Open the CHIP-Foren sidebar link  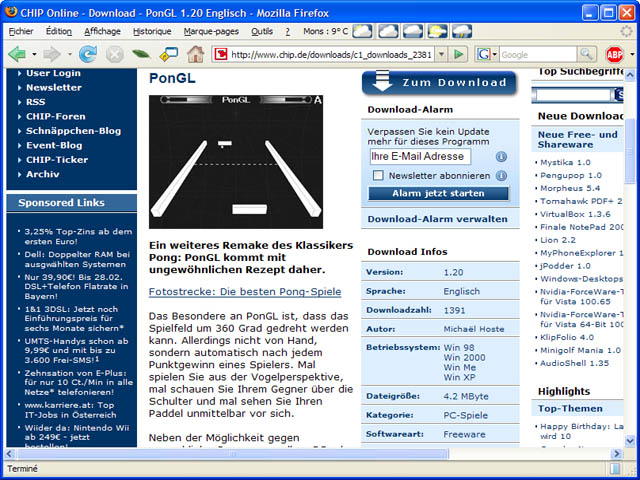pyautogui.click(x=56, y=116)
